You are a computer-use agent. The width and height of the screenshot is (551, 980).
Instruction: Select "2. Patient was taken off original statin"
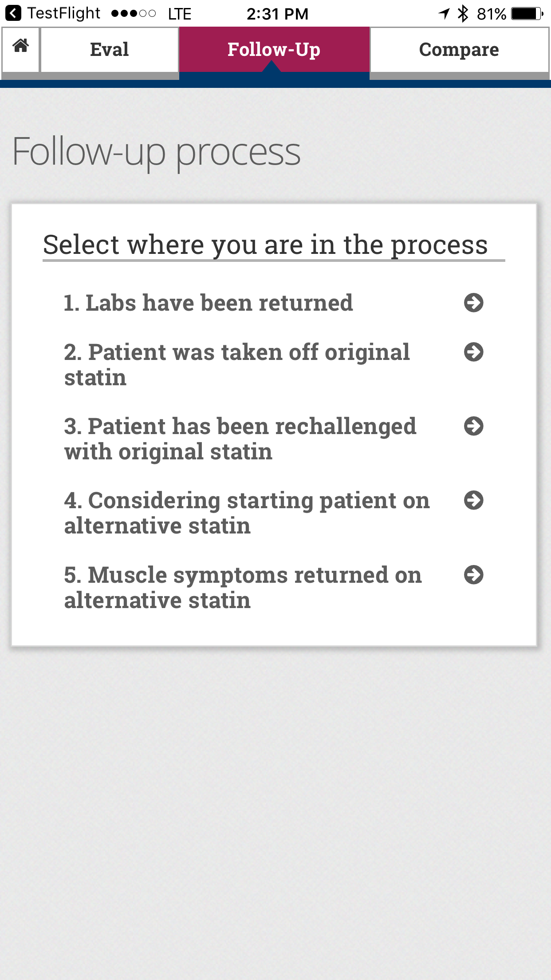coord(237,365)
